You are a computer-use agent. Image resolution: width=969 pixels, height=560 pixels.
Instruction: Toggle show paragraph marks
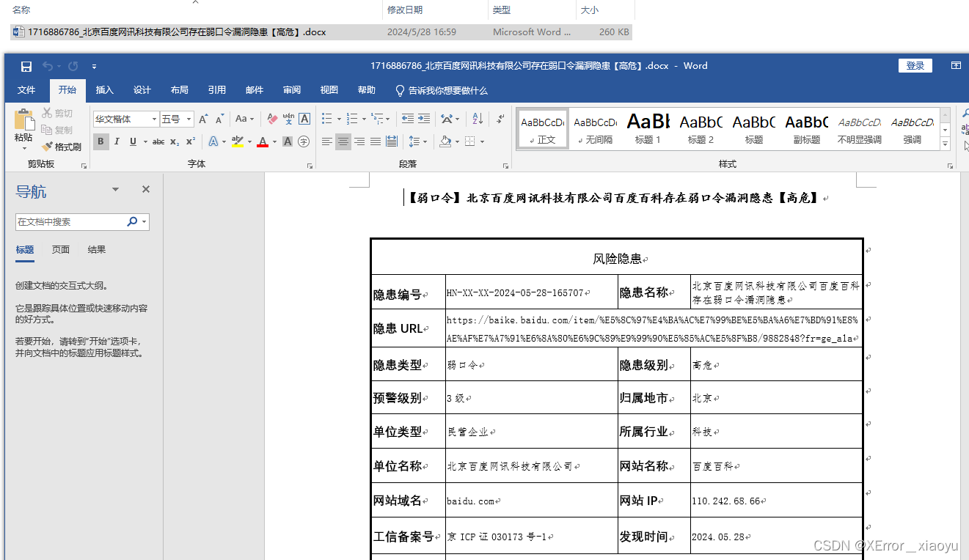pos(500,119)
